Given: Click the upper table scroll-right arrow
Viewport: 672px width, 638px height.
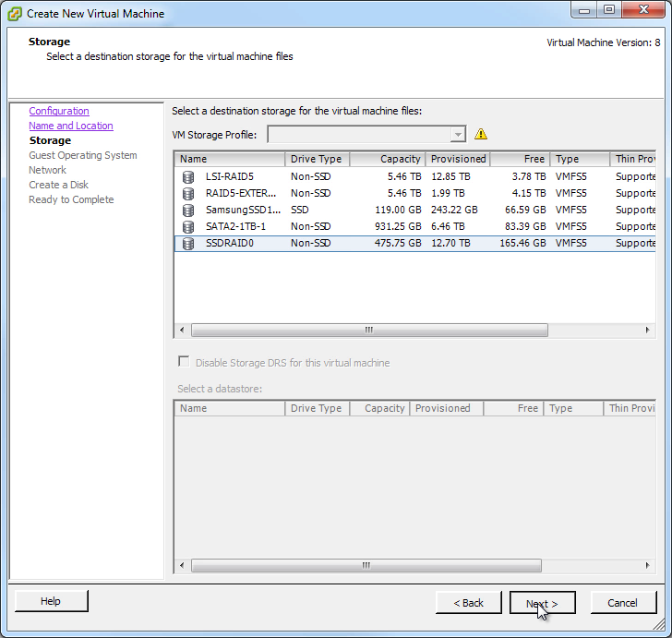Looking at the screenshot, I should coord(648,331).
